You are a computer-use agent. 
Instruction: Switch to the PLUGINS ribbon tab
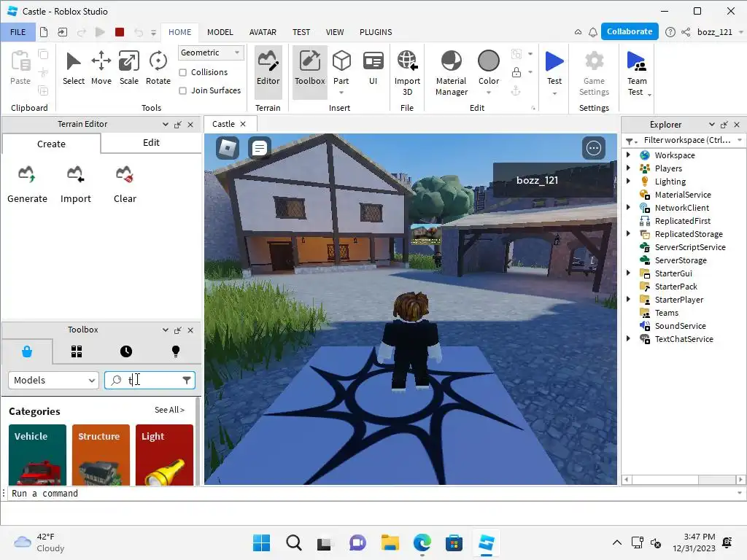click(376, 32)
